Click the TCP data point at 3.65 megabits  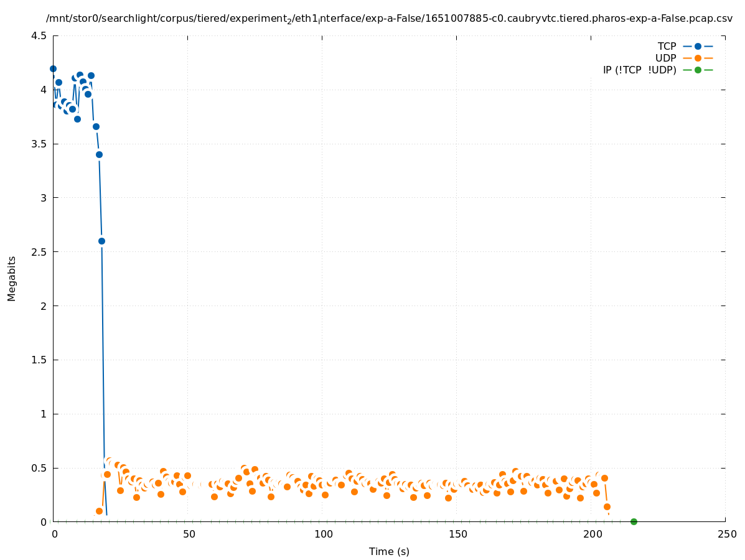click(x=96, y=126)
